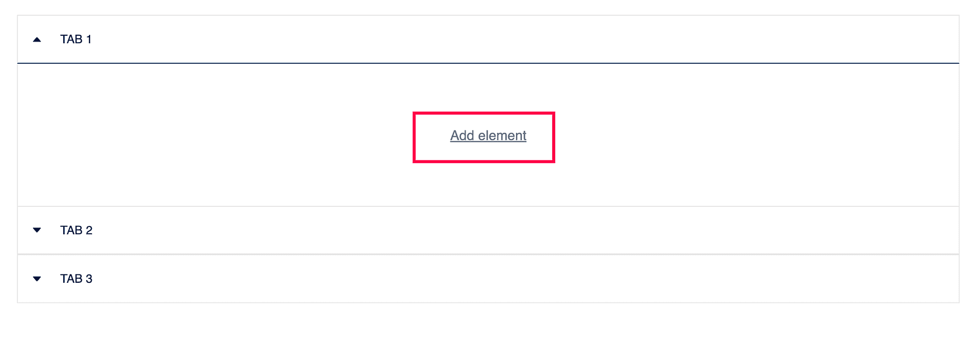Click the dark divider line under TAB 1
The image size is (980, 349).
[x=490, y=63]
